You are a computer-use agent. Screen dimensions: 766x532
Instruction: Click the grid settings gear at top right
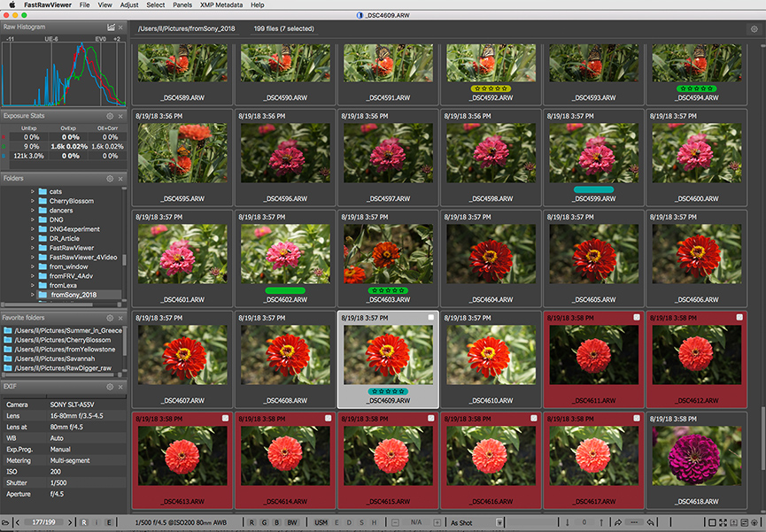(x=754, y=28)
